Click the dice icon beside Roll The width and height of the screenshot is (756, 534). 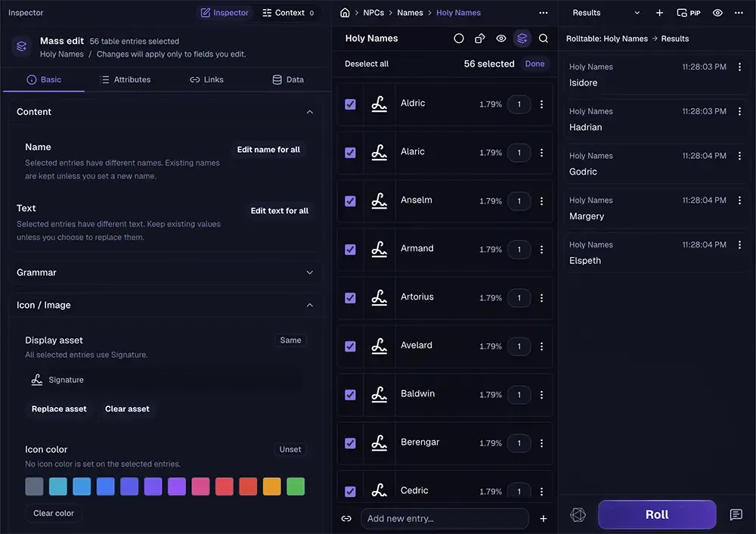[x=578, y=514]
